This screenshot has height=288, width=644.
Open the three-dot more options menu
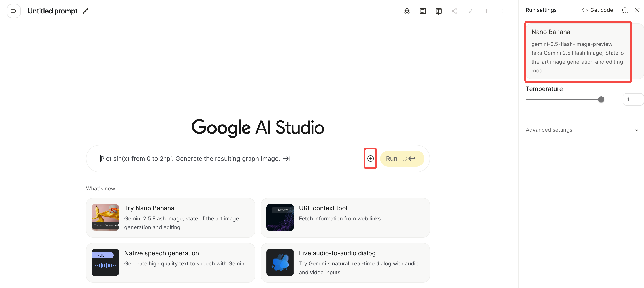[x=502, y=11]
